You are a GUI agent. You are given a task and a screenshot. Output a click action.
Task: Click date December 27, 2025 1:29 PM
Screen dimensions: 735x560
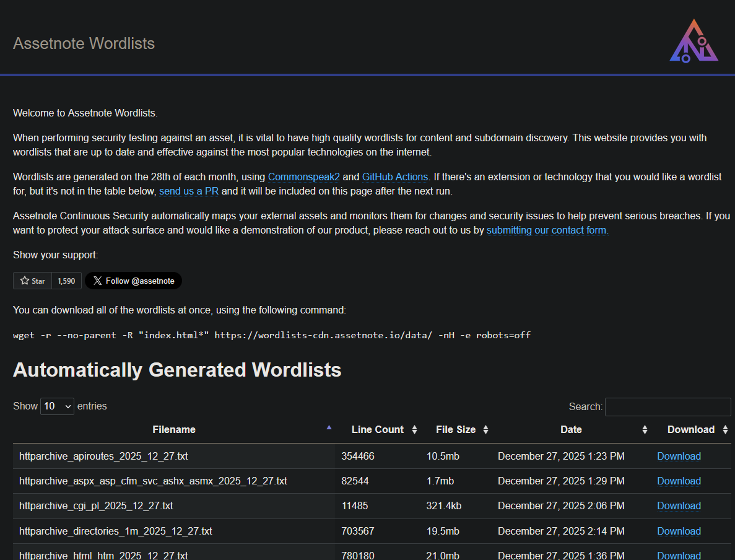pyautogui.click(x=561, y=481)
